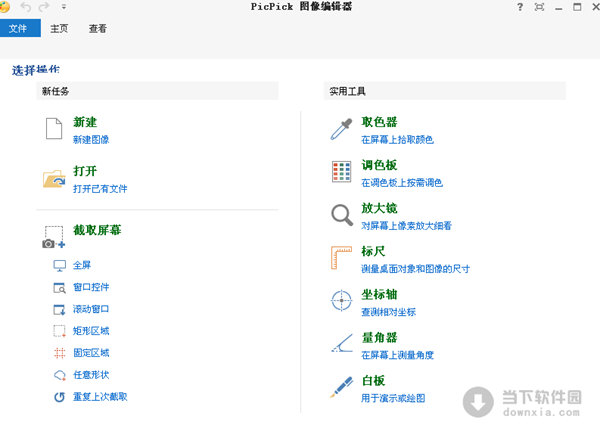Select the 任意形状 capture option
The image size is (600, 431).
(x=91, y=375)
